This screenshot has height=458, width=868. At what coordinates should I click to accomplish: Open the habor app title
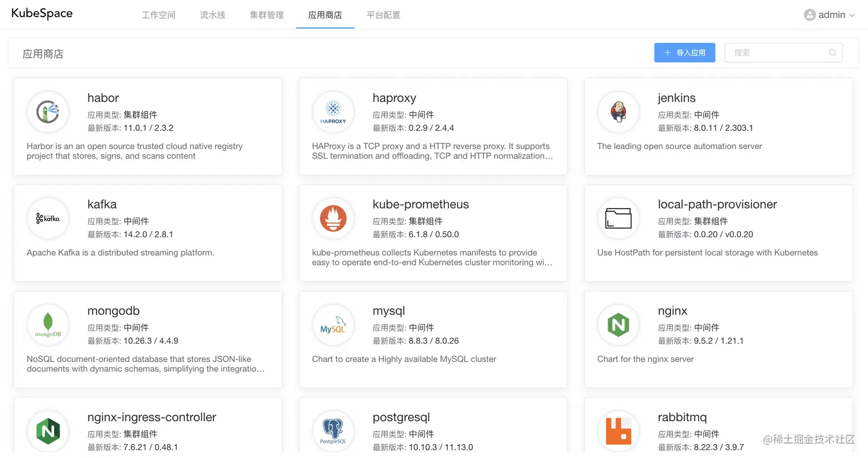coord(103,98)
